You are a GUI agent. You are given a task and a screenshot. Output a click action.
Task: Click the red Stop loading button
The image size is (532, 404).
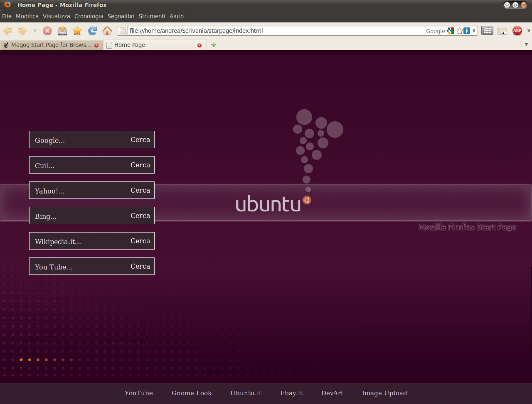pyautogui.click(x=47, y=31)
